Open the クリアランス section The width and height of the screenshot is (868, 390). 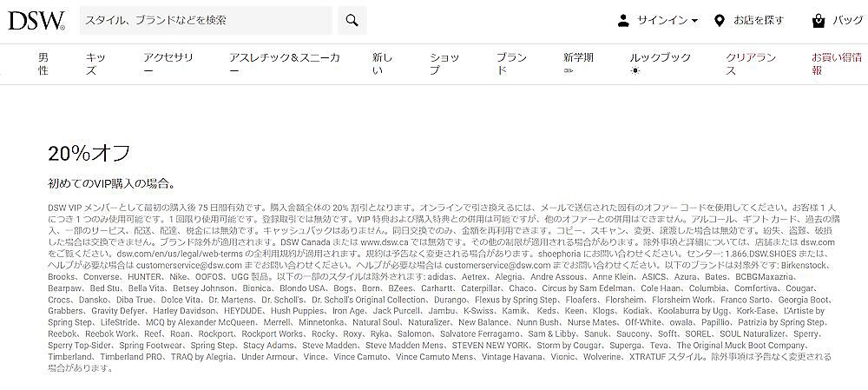coord(751,63)
